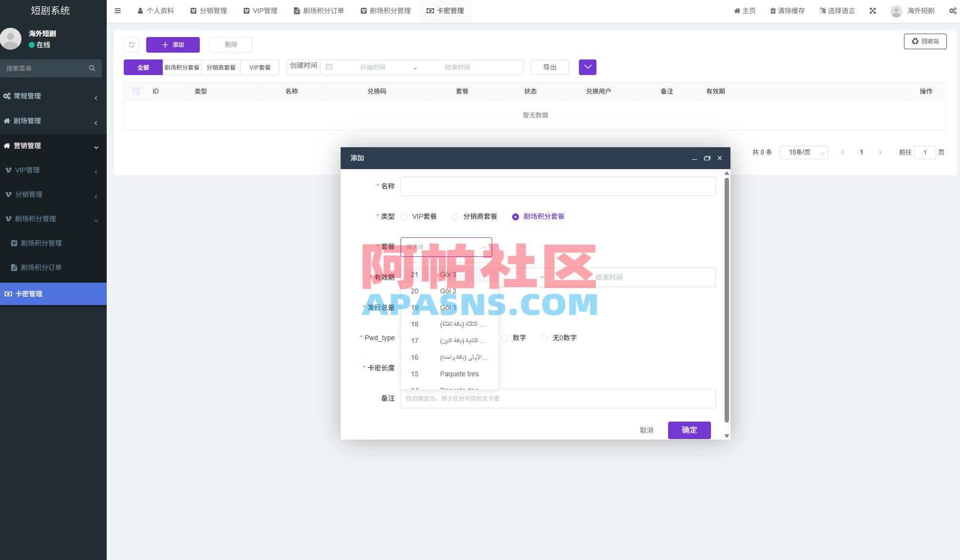Open the settings gear in top bar
The width and height of the screenshot is (960, 560).
(x=952, y=10)
